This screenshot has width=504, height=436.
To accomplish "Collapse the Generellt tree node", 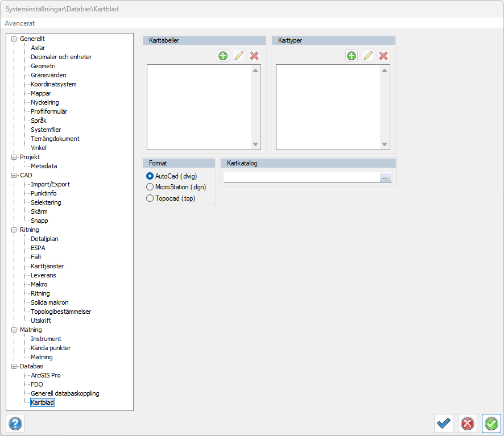I will pyautogui.click(x=14, y=39).
